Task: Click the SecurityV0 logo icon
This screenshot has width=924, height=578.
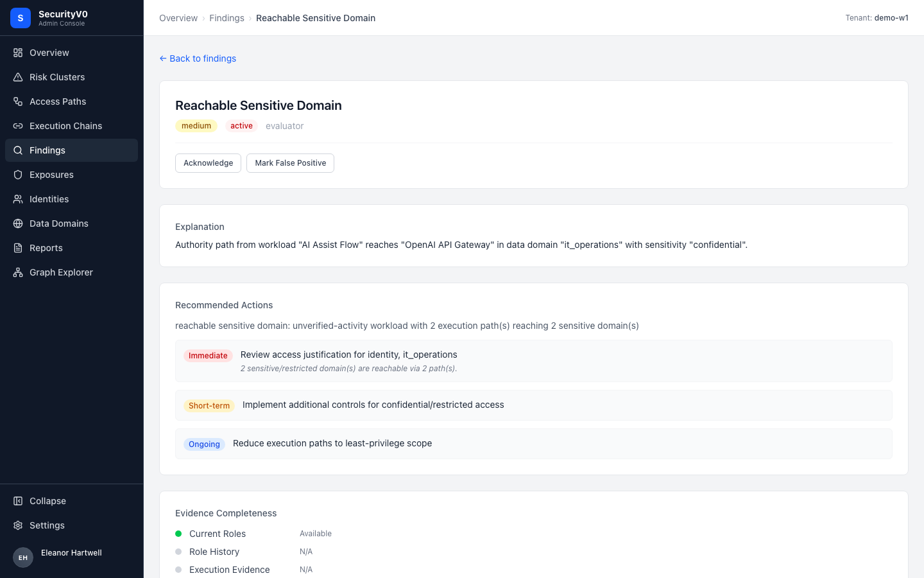Action: coord(21,18)
